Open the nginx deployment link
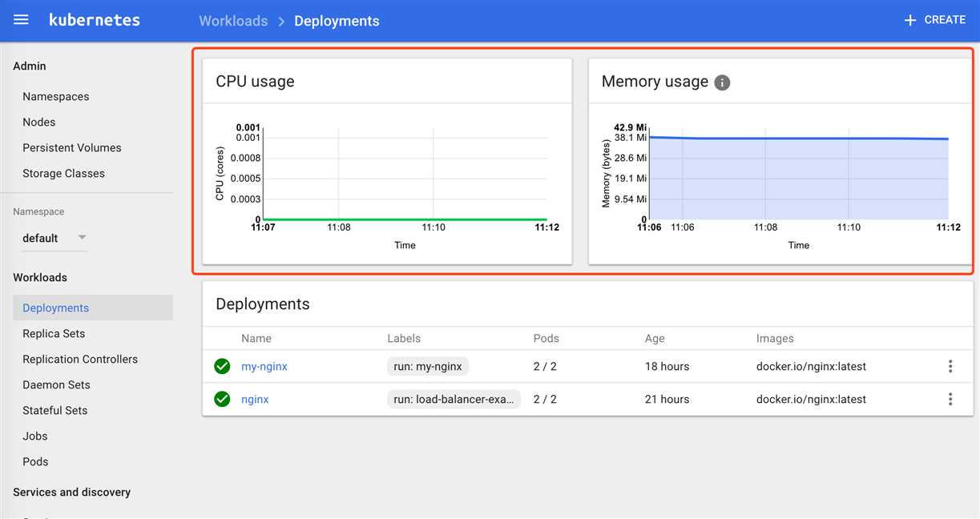 pyautogui.click(x=255, y=399)
